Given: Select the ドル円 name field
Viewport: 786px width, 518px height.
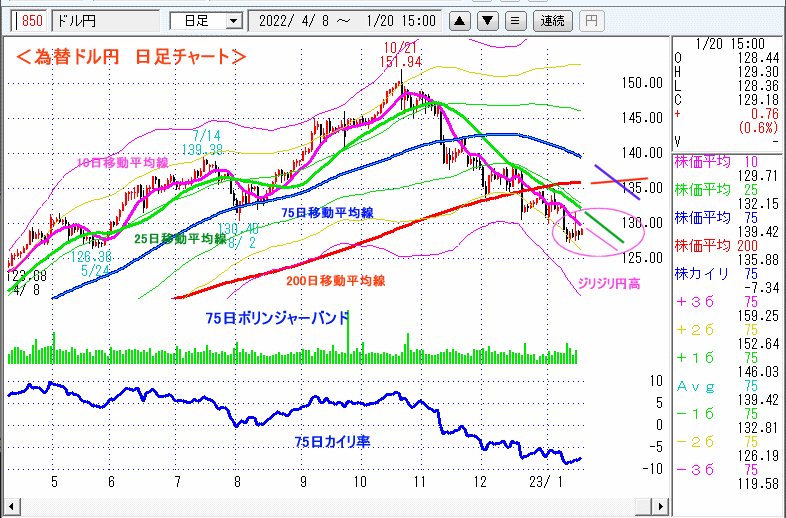Looking at the screenshot, I should tap(105, 20).
